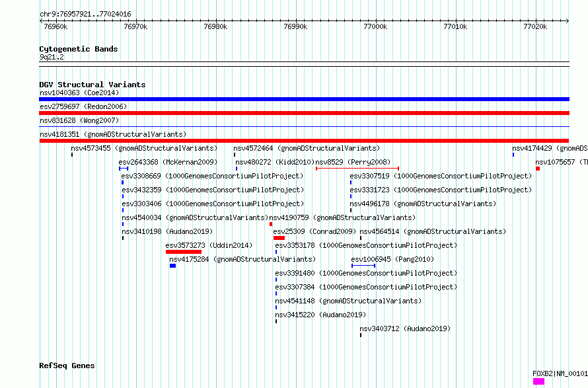Open nsv4541148 variant label
Viewport: 588px width, 388px height.
coord(348,301)
